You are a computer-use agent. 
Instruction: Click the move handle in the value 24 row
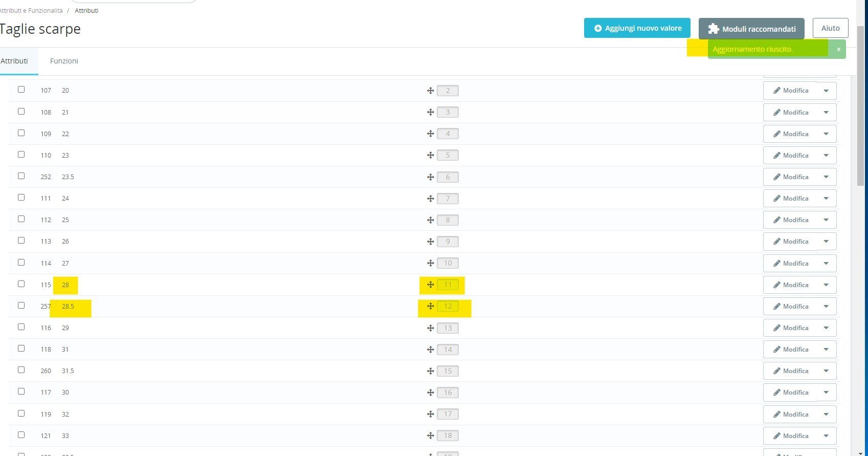coord(430,199)
